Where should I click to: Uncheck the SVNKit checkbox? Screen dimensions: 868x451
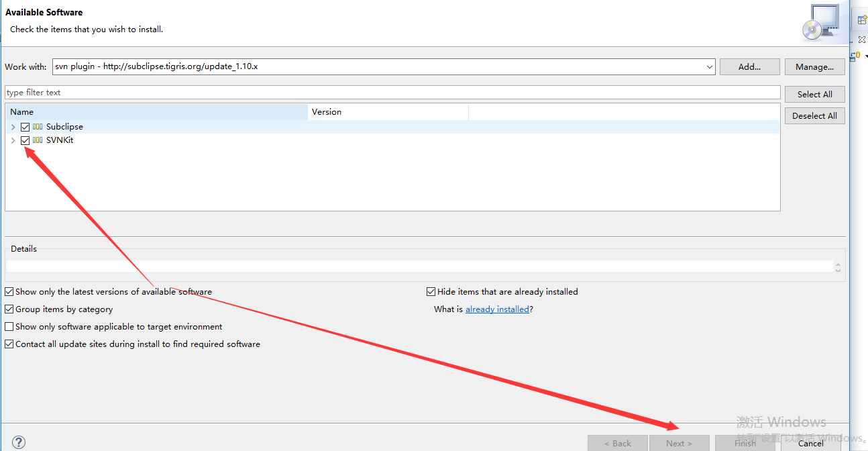point(25,140)
